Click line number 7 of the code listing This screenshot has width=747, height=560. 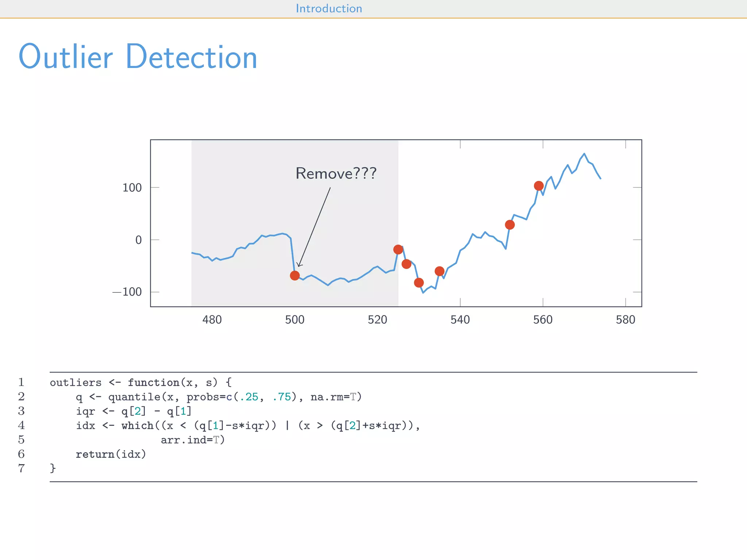tap(22, 468)
